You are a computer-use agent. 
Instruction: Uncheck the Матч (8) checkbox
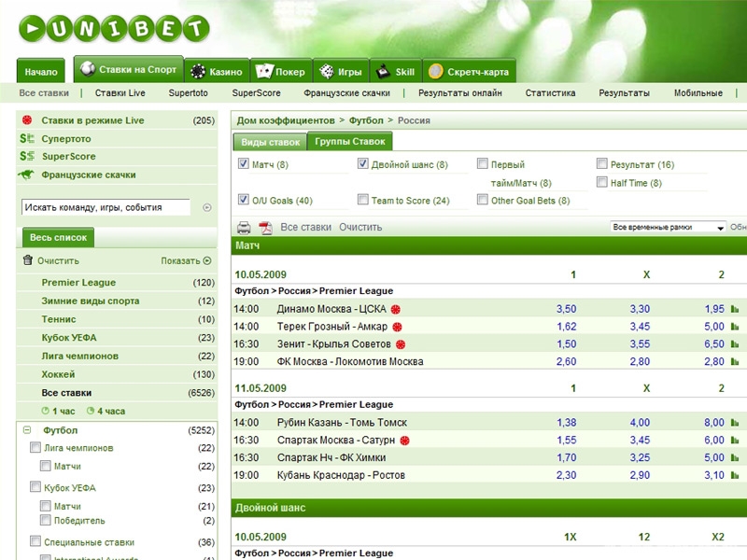tap(244, 164)
